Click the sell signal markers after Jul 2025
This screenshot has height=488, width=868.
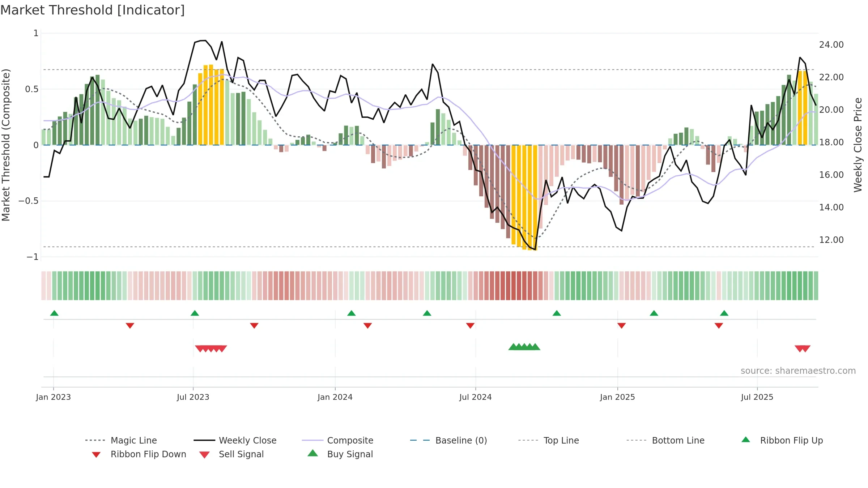tap(802, 349)
